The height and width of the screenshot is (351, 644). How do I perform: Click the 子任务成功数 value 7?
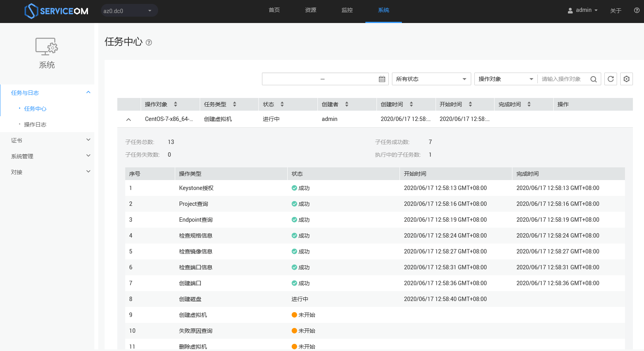[x=430, y=142]
